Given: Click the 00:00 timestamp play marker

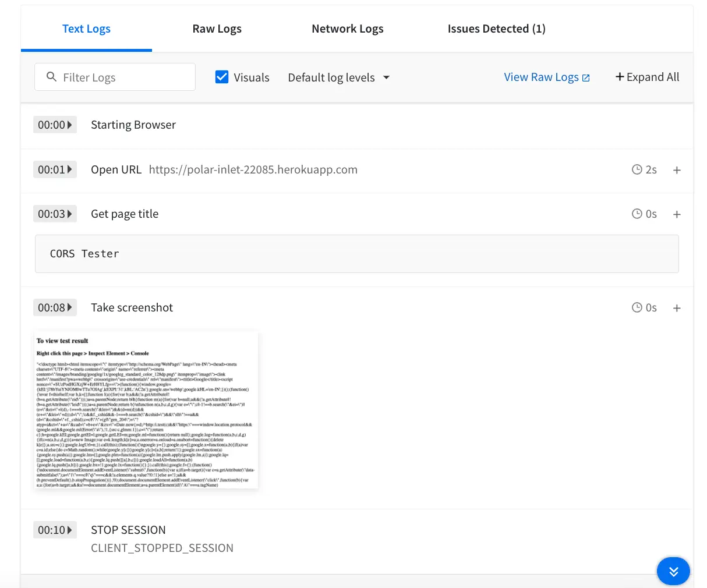Looking at the screenshot, I should (x=55, y=125).
